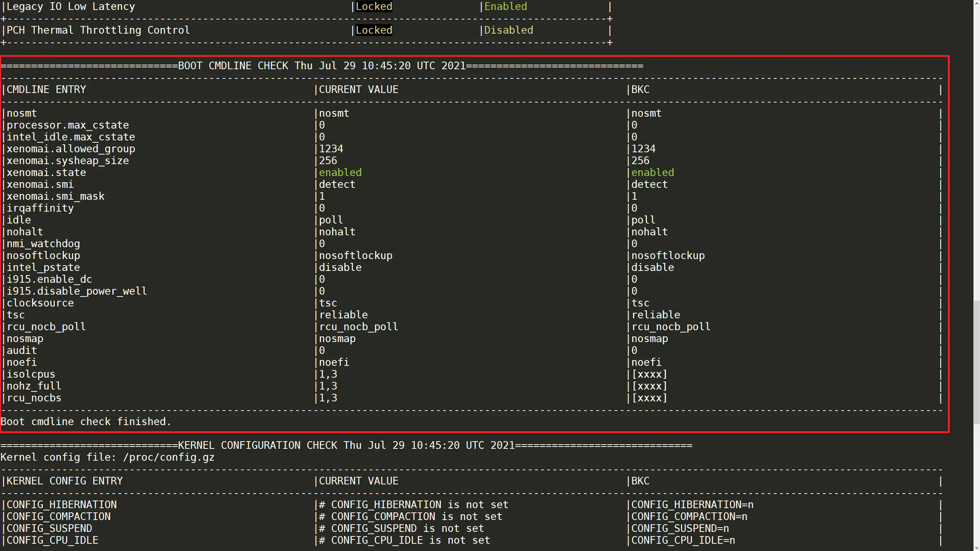Click the xenomai.state cmdline entry
The height and width of the screenshot is (551, 980).
click(x=46, y=173)
